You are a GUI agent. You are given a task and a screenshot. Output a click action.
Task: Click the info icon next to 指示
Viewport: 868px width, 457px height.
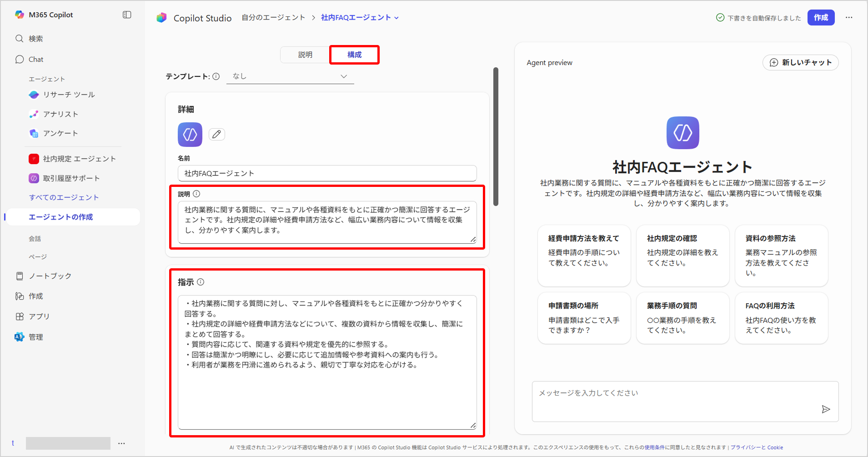[201, 282]
